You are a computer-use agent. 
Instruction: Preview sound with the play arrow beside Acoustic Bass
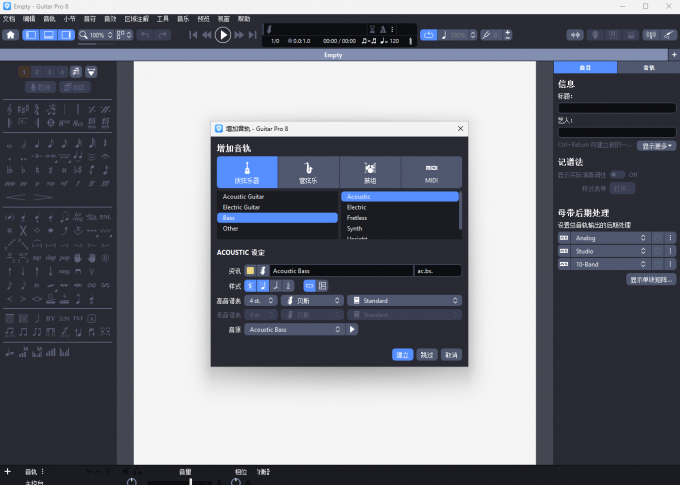[x=352, y=329]
